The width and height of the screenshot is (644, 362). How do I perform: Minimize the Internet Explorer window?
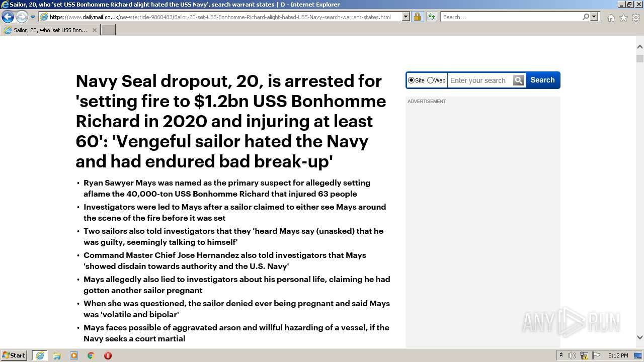(x=621, y=5)
